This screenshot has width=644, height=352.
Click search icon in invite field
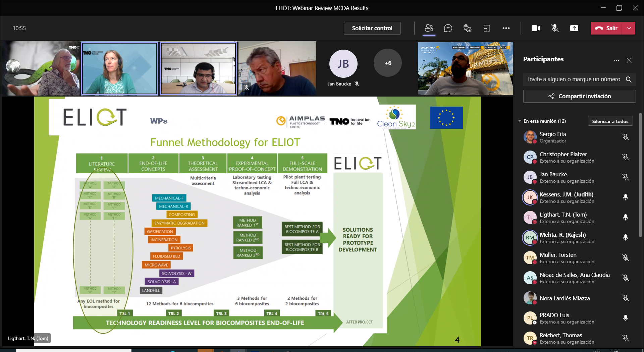(629, 79)
